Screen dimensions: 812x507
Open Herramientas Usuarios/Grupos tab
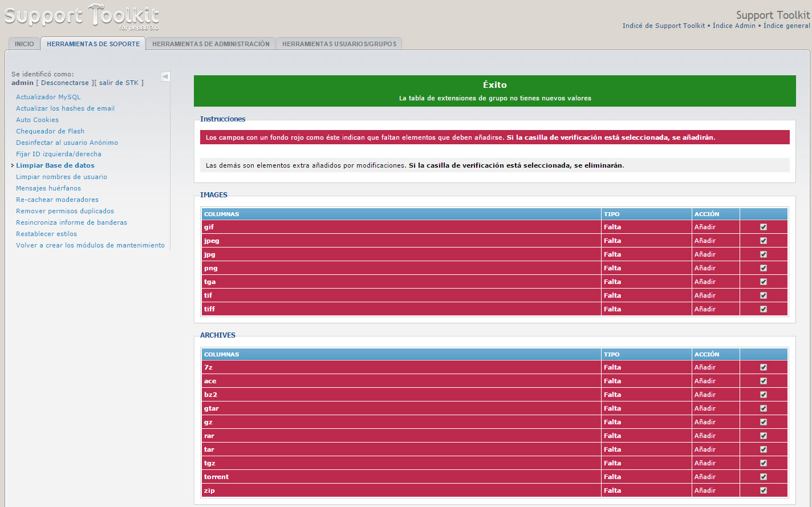pyautogui.click(x=339, y=44)
